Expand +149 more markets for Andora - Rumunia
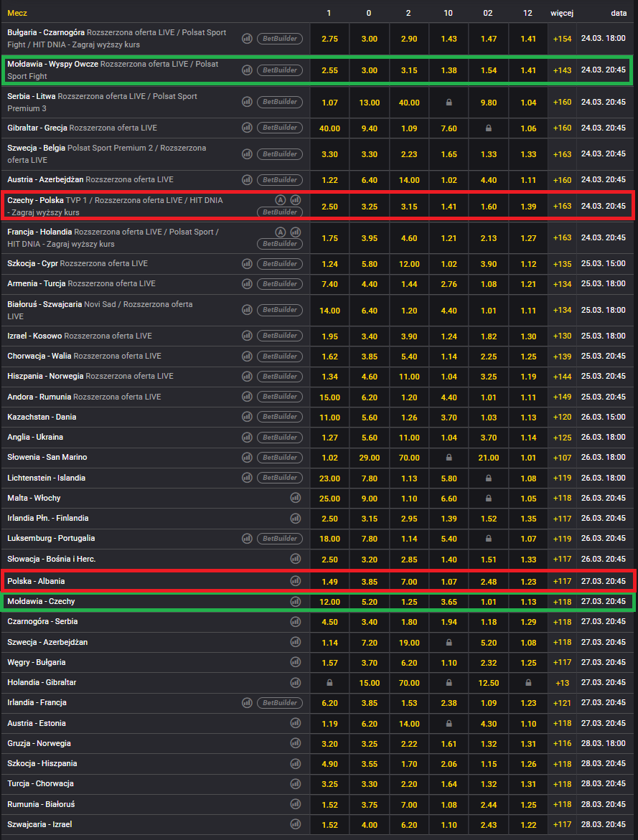 [562, 397]
